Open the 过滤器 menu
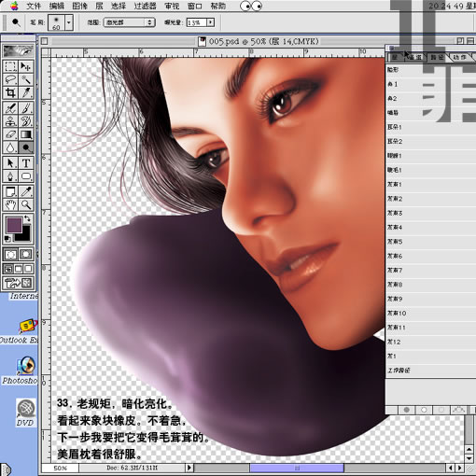The width and height of the screenshot is (476, 476). (x=145, y=6)
